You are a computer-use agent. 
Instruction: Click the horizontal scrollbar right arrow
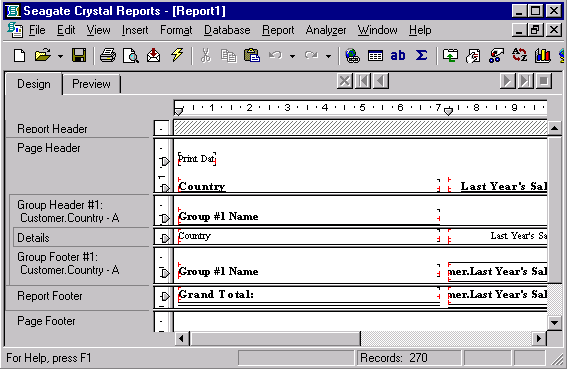539,339
